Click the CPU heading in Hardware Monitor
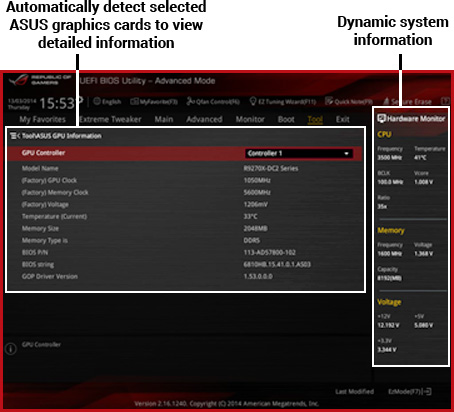The height and width of the screenshot is (412, 454). pos(384,134)
